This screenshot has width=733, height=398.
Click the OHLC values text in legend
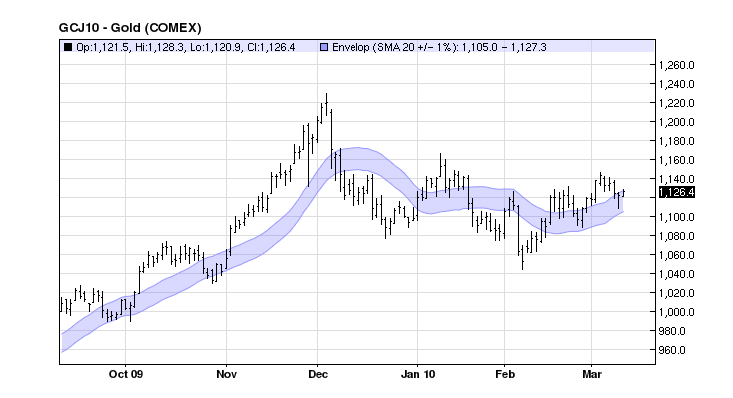[186, 47]
